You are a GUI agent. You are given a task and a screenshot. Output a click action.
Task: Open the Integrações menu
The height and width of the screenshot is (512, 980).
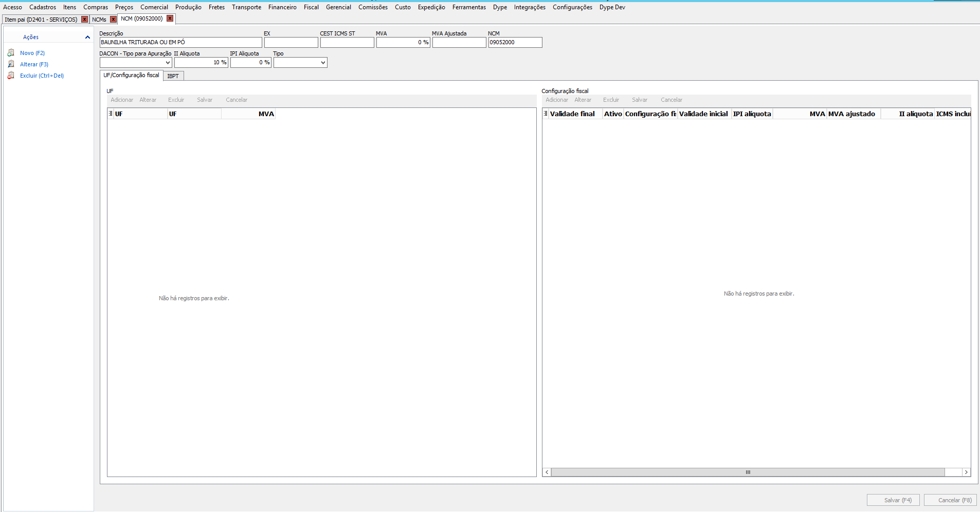click(530, 7)
